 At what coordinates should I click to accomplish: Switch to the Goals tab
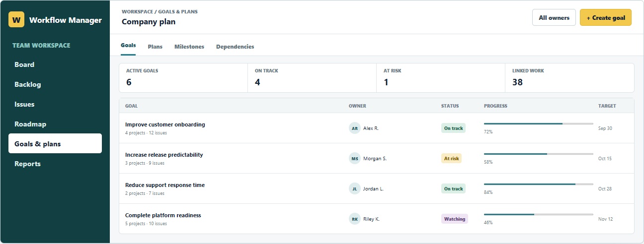click(128, 46)
